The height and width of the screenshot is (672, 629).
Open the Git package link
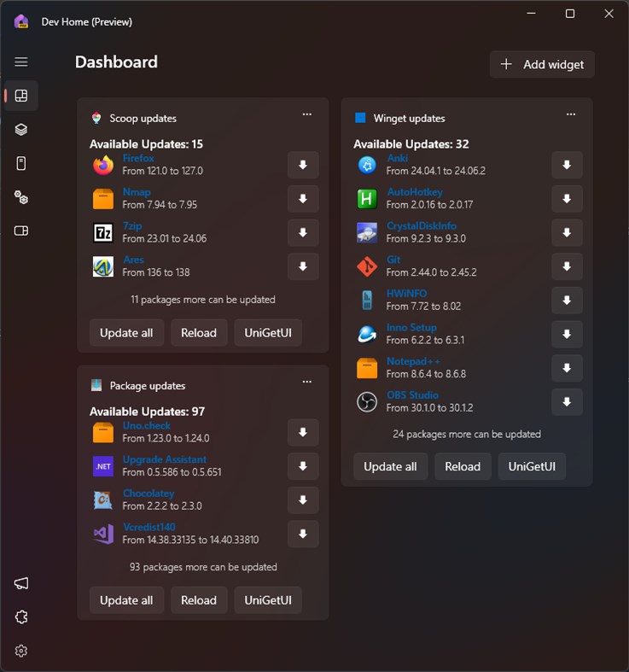coord(393,260)
